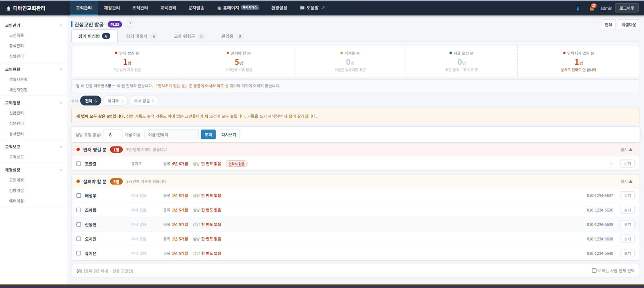Collapse the 교적보고 sidebar section
This screenshot has height=288, width=644.
point(61,147)
